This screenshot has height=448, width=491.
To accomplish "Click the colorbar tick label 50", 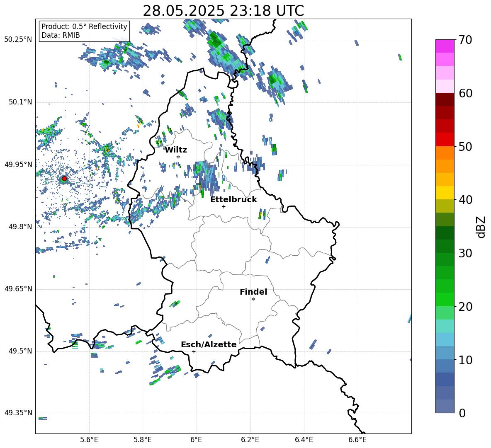I will 465,146.
